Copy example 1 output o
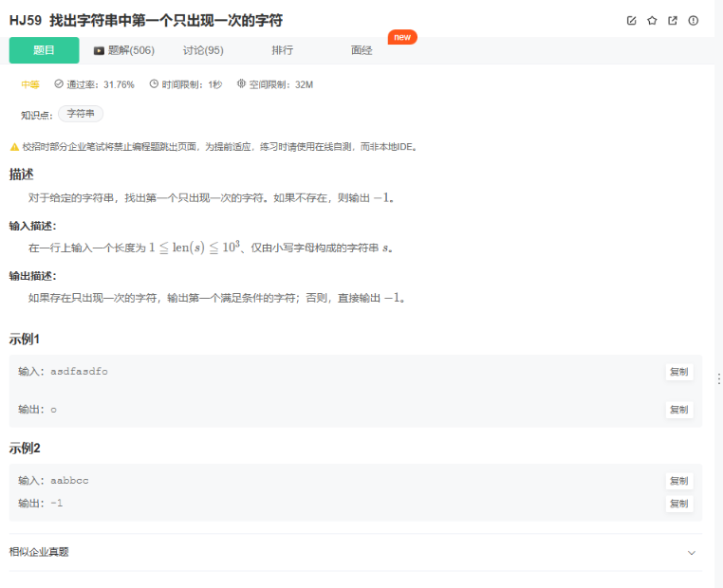The image size is (723, 588). click(679, 410)
